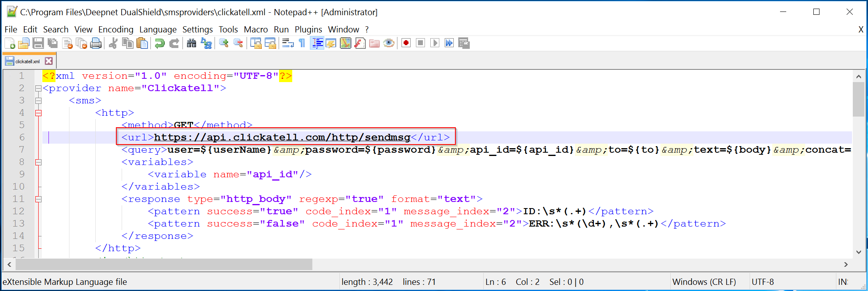Close the clickatell.xml tab

tap(48, 61)
